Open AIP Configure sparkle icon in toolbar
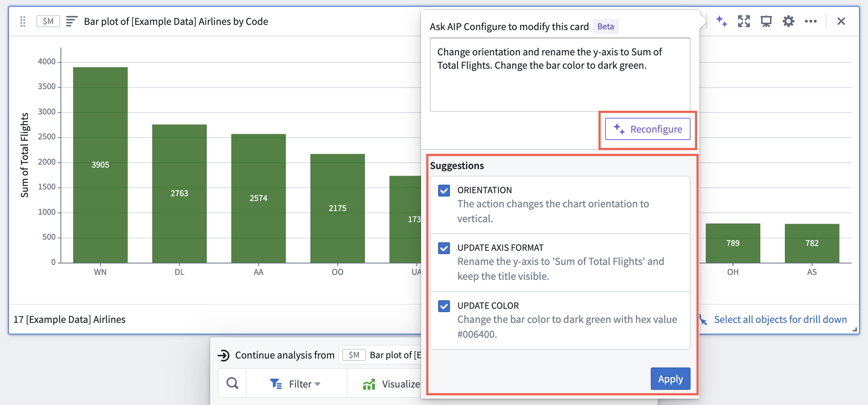 tap(722, 21)
